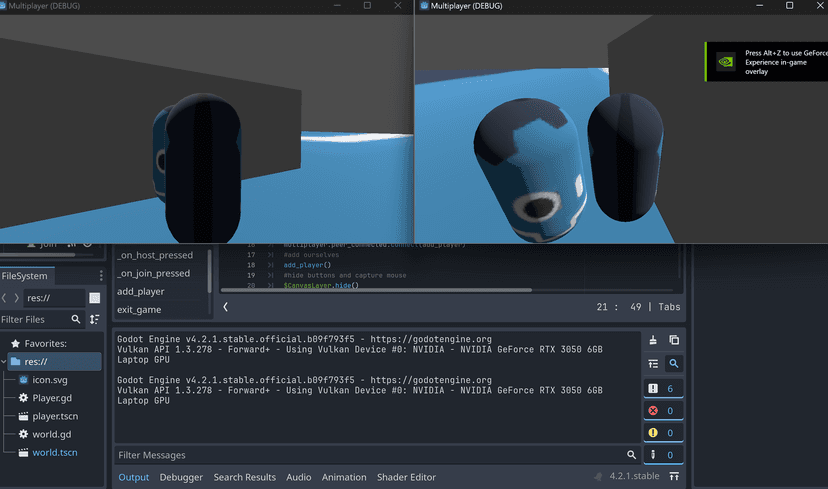828x489 pixels.
Task: Click the 4.2.1.stable version label
Action: pyautogui.click(x=627, y=477)
